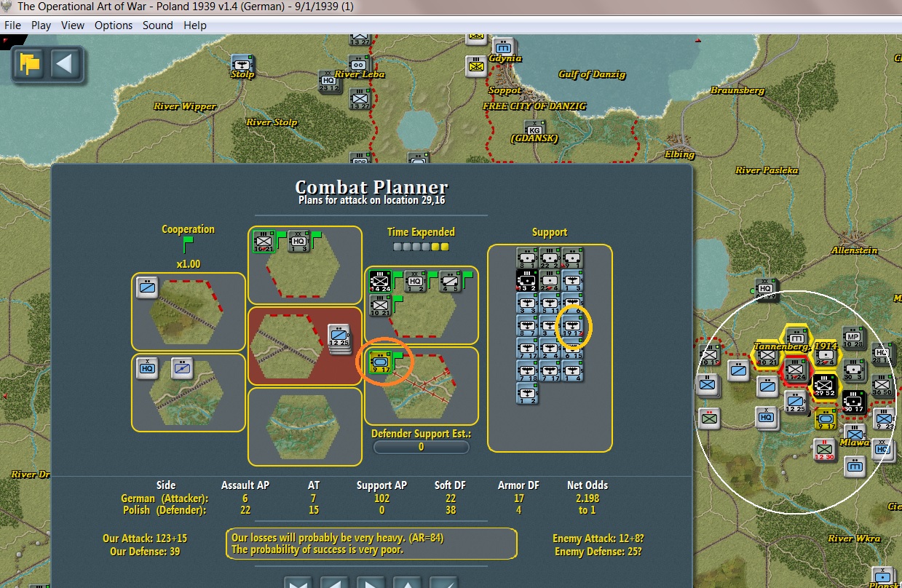Click the red target hex in planner
This screenshot has height=588, width=902.
(288, 346)
